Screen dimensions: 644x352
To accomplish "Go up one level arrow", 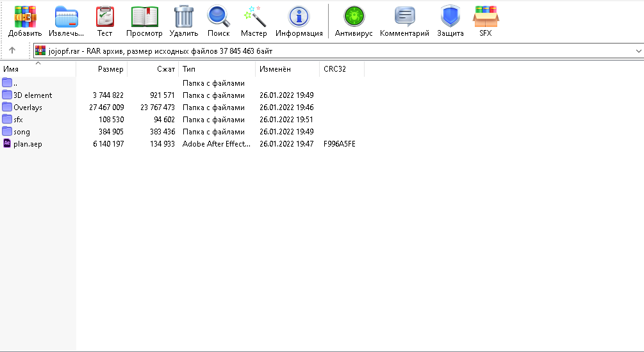I will [x=12, y=51].
